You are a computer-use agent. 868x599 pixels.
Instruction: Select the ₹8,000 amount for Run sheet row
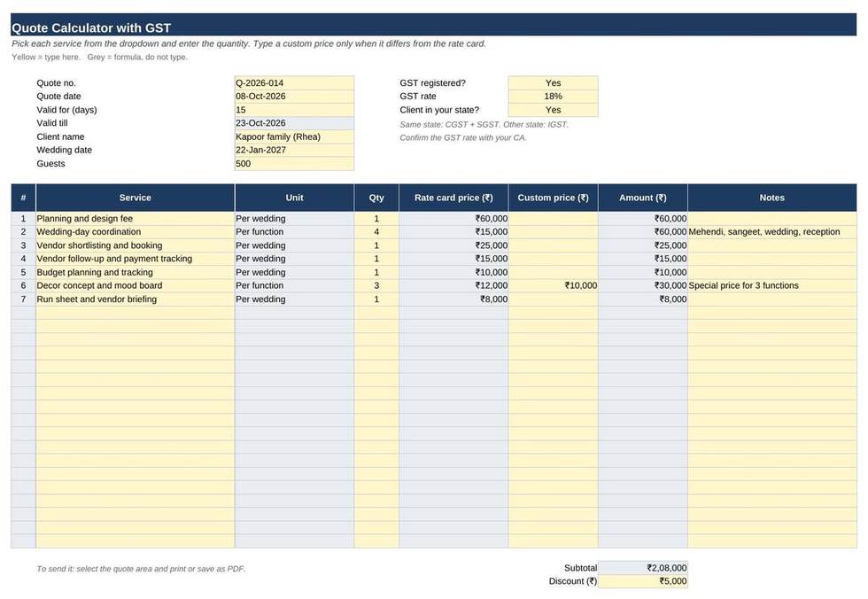[643, 299]
